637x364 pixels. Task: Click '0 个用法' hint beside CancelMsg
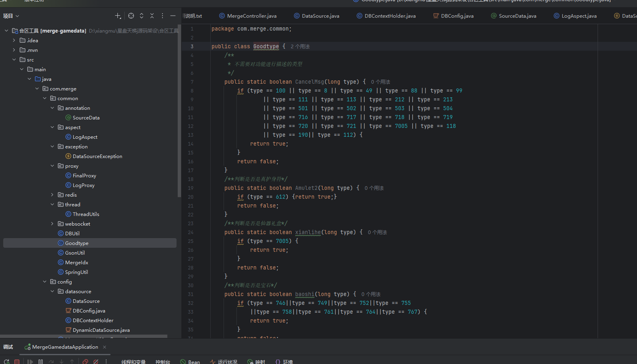point(380,82)
